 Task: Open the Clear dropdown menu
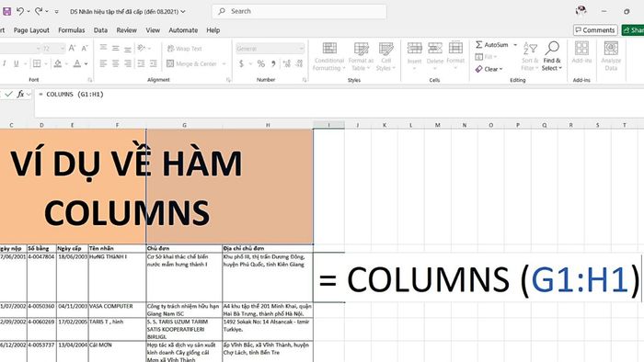click(x=489, y=69)
